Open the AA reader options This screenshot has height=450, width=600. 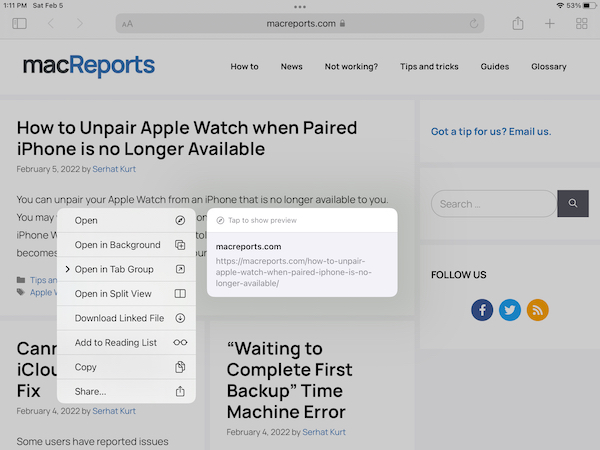tap(127, 24)
